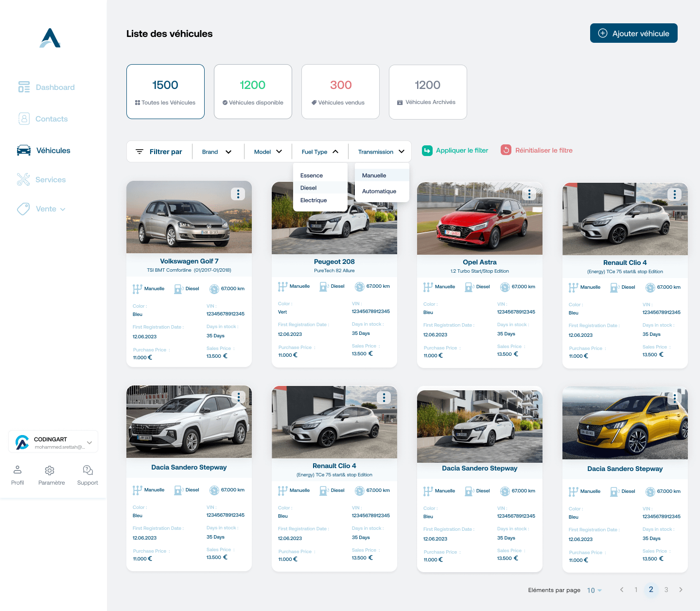Image resolution: width=700 pixels, height=611 pixels.
Task: Click Réinitialiser le filtre link
Action: 544,151
